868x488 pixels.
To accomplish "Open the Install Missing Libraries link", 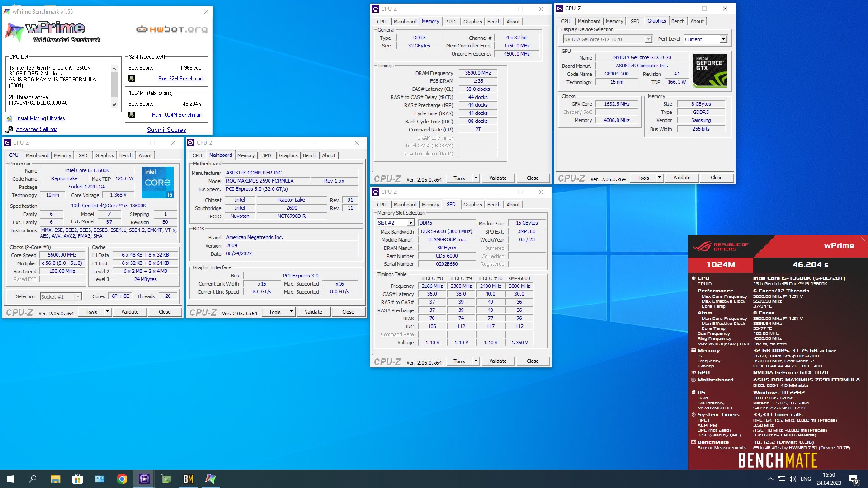I will 40,118.
